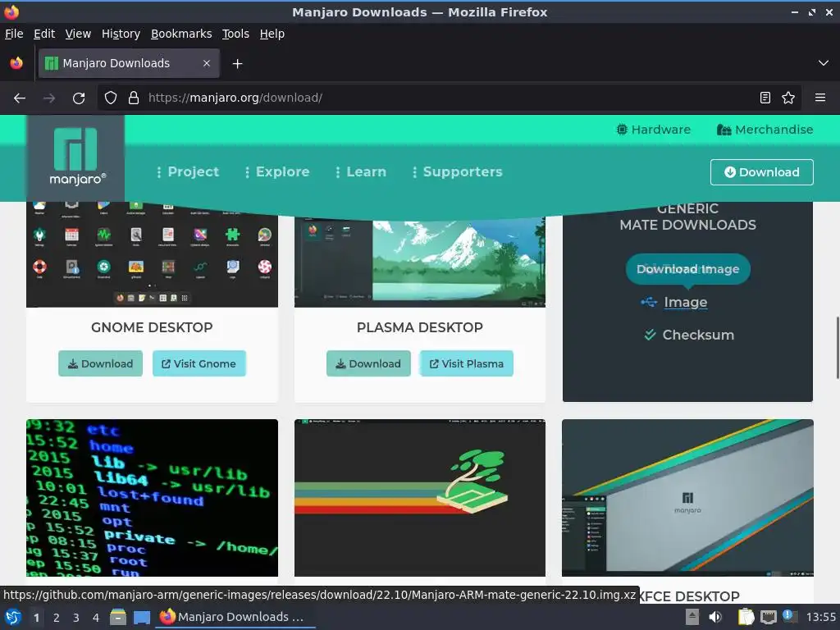Click the Manjaro logo on the site header
The image size is (840, 630).
point(75,157)
